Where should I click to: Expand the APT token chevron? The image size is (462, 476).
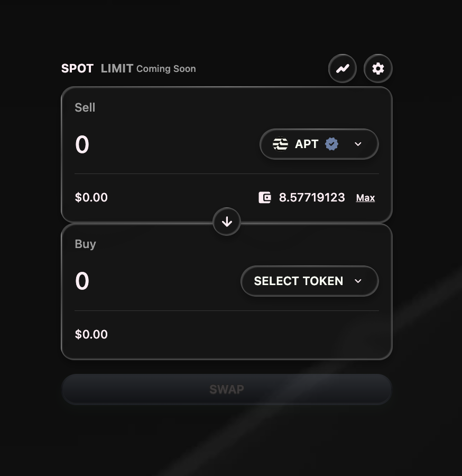[x=358, y=144]
